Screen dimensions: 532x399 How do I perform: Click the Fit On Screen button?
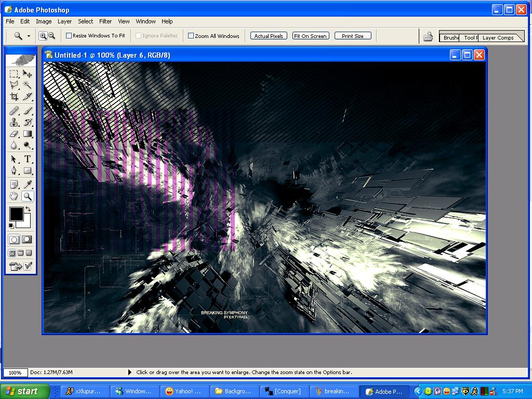point(310,36)
